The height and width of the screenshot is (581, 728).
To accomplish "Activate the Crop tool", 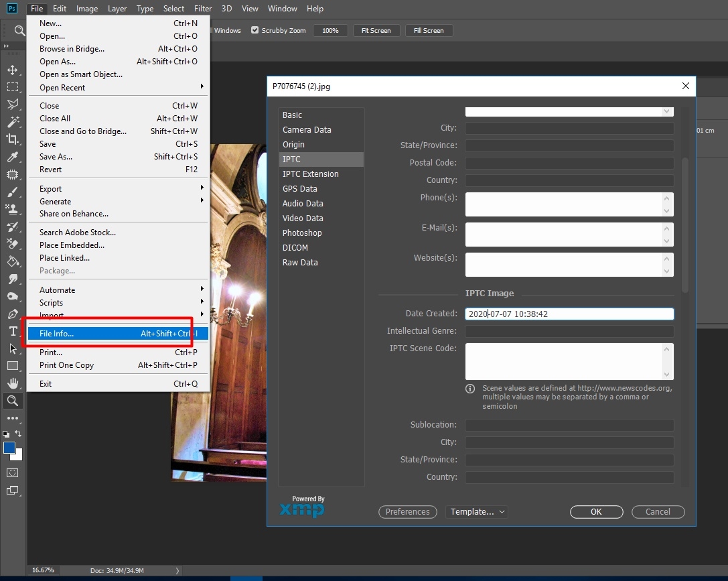I will tap(13, 139).
